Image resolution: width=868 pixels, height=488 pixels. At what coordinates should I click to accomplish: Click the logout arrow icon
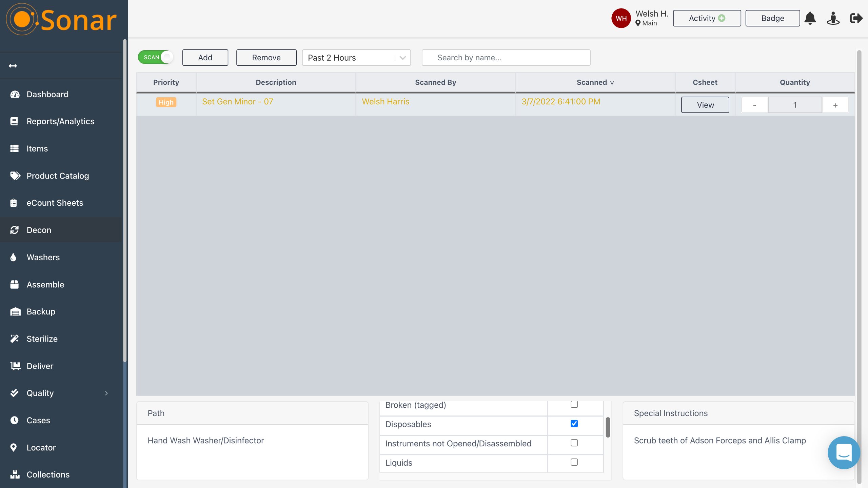856,18
